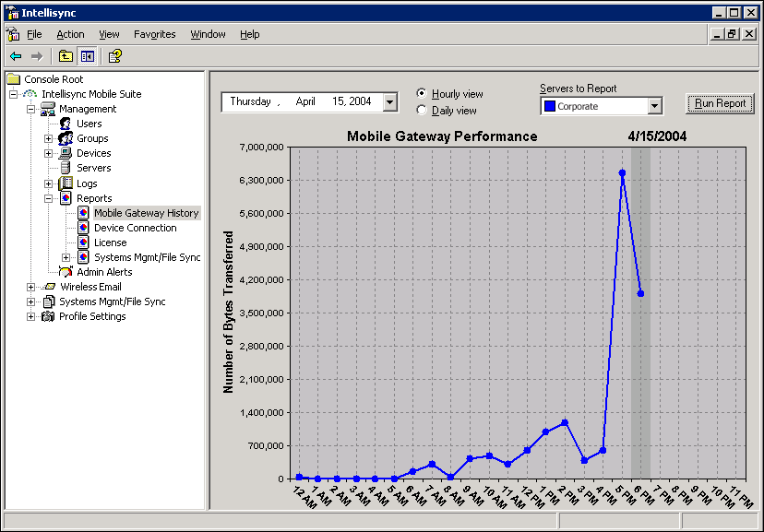This screenshot has width=764, height=532.
Task: Select Mobile Gateway History tree item
Action: (x=146, y=213)
